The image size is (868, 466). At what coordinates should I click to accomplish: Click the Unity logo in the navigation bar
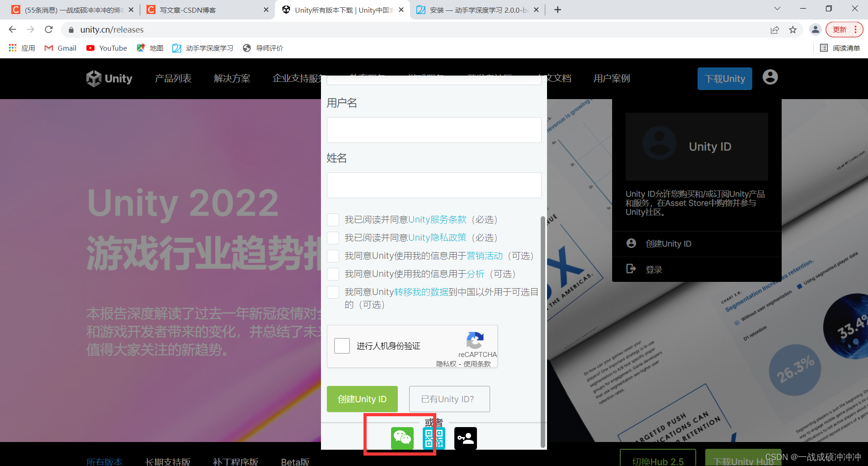tap(109, 78)
